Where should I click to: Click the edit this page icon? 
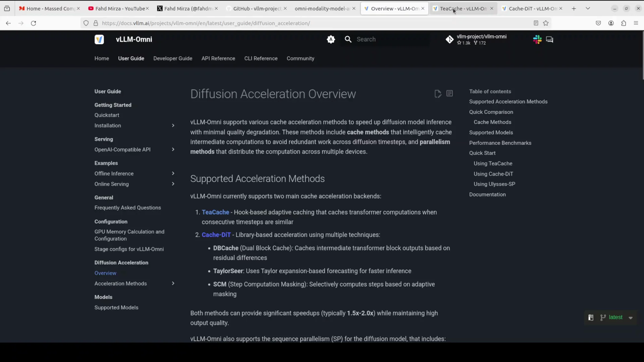(x=438, y=94)
